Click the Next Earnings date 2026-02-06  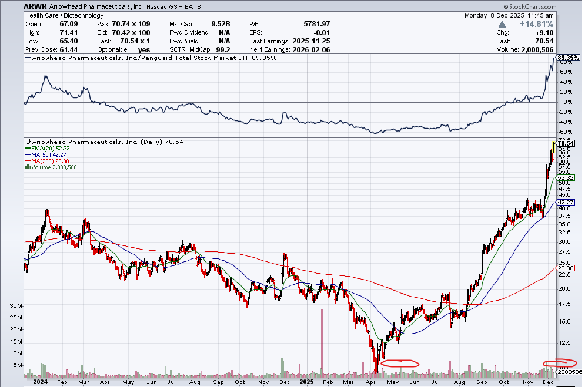(311, 50)
